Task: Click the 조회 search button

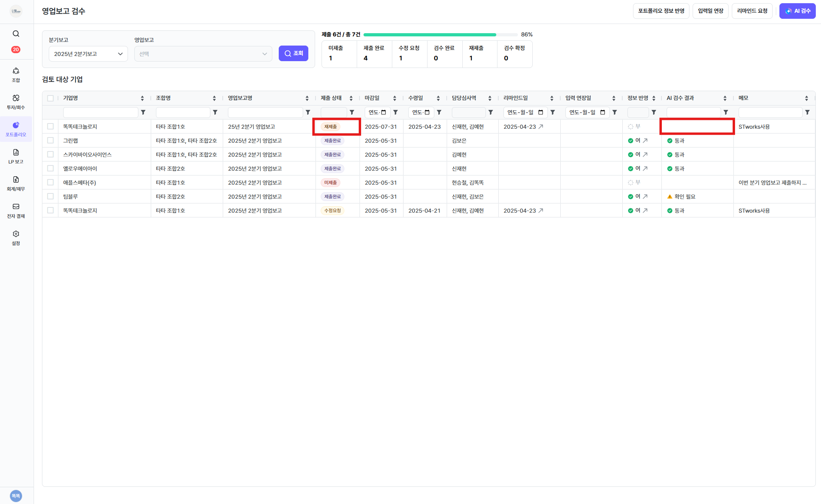Action: coord(294,54)
